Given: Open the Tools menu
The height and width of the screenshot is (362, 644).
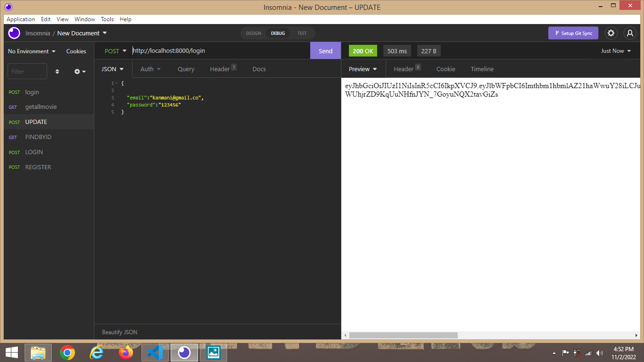Looking at the screenshot, I should coord(107,19).
